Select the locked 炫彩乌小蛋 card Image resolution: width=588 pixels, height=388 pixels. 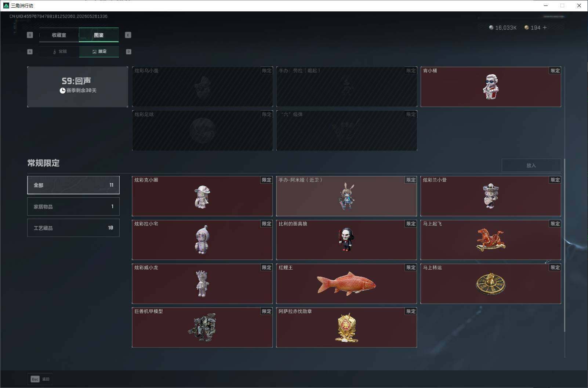pyautogui.click(x=202, y=87)
